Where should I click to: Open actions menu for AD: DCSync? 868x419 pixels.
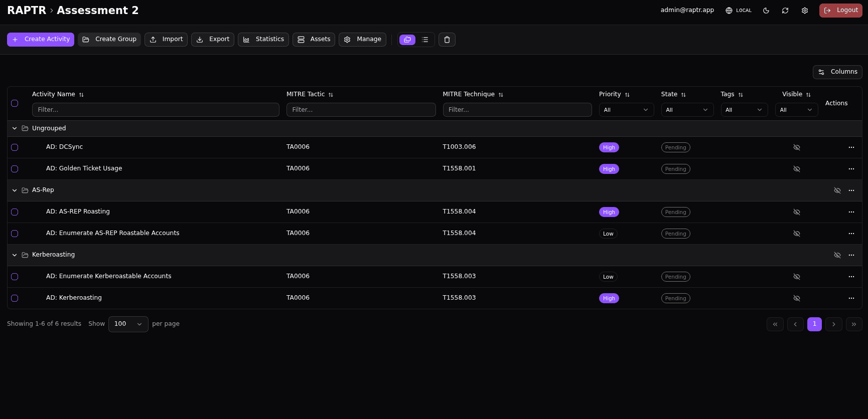point(851,147)
